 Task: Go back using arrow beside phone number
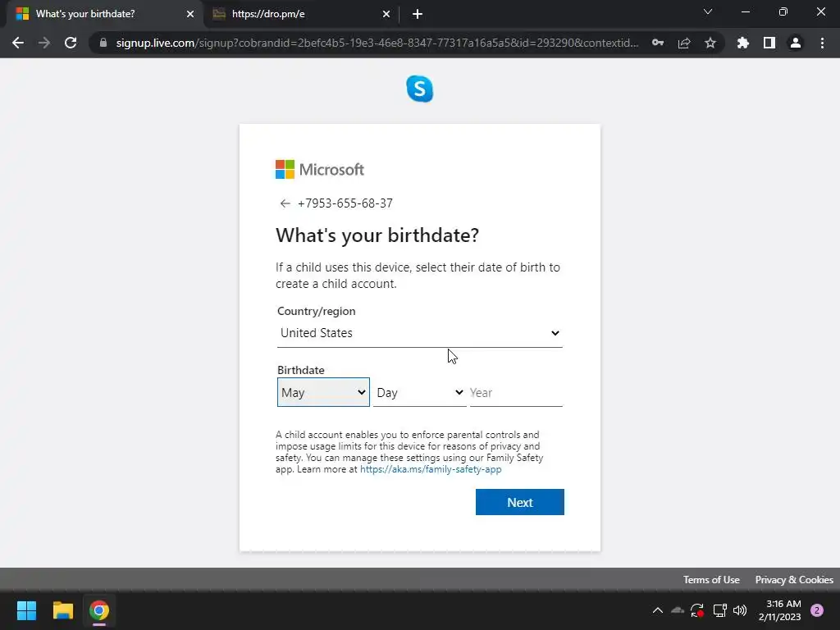pyautogui.click(x=285, y=203)
